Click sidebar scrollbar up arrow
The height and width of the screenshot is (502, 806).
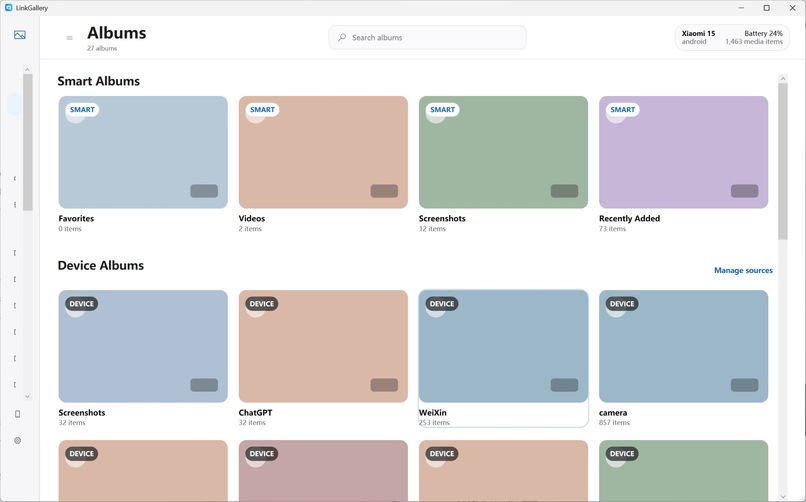pos(28,69)
